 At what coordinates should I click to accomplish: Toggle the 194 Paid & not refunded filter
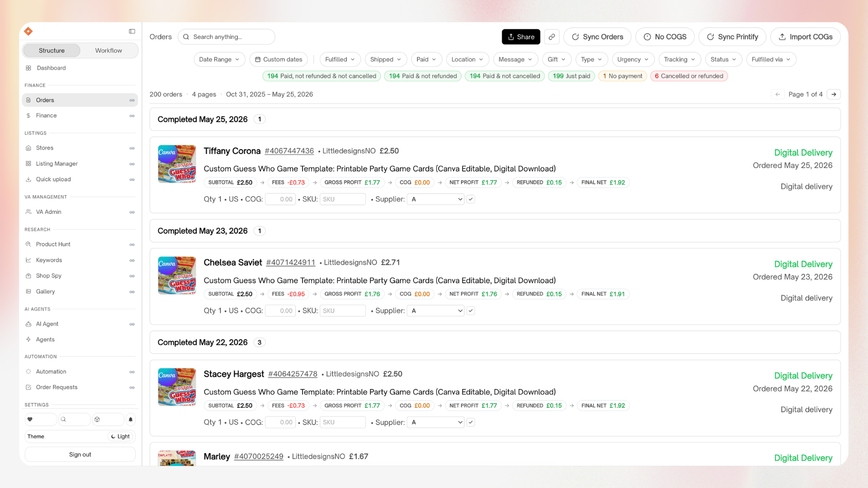tap(423, 76)
